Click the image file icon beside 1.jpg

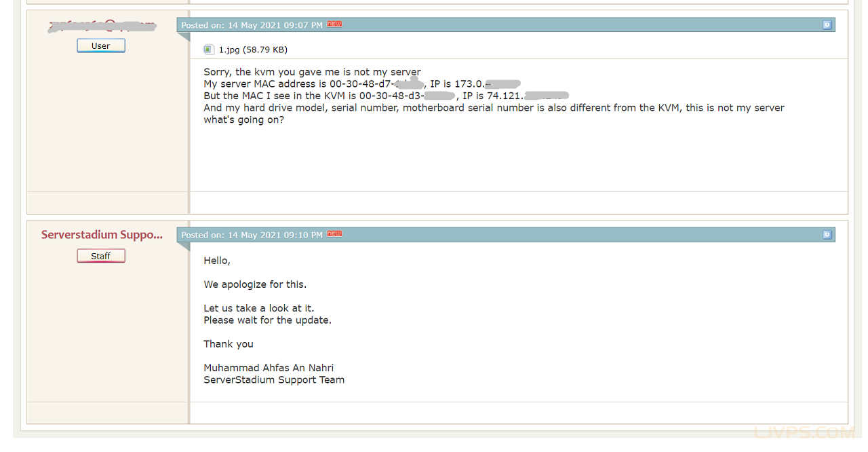[209, 50]
